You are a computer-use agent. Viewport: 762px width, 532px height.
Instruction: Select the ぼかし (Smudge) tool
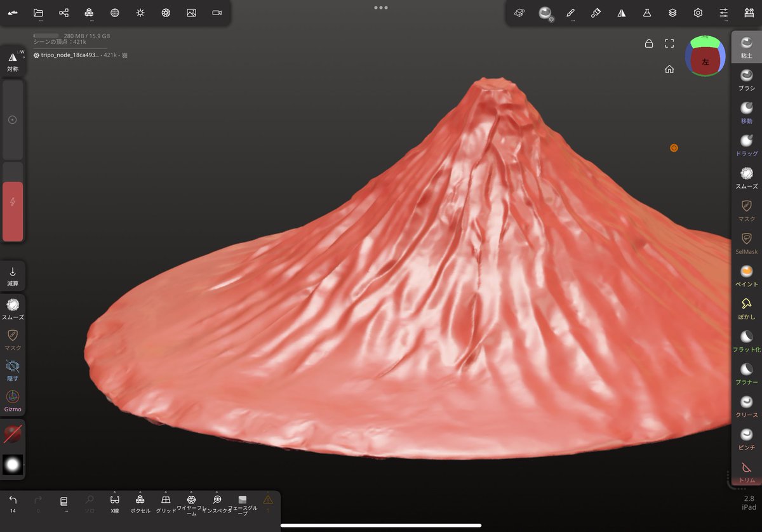746,309
